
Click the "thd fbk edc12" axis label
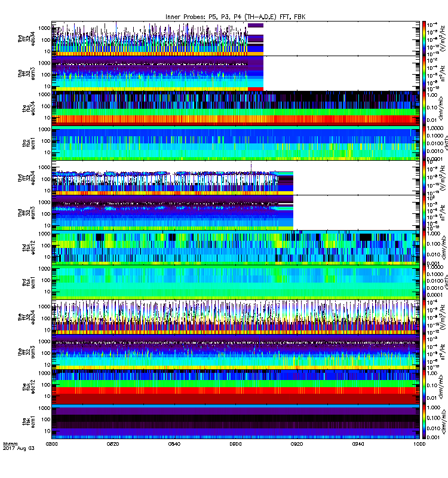(29, 247)
